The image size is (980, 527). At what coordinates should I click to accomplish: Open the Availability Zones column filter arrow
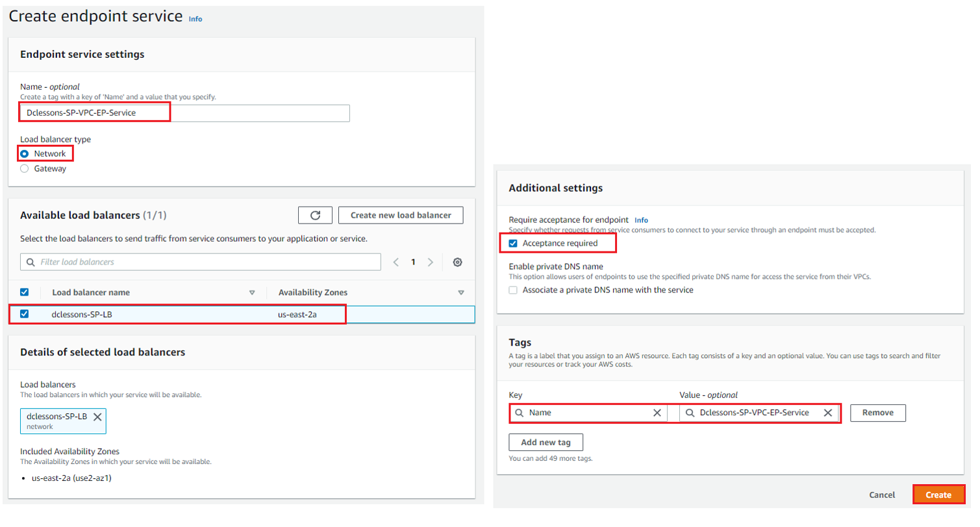pyautogui.click(x=462, y=292)
